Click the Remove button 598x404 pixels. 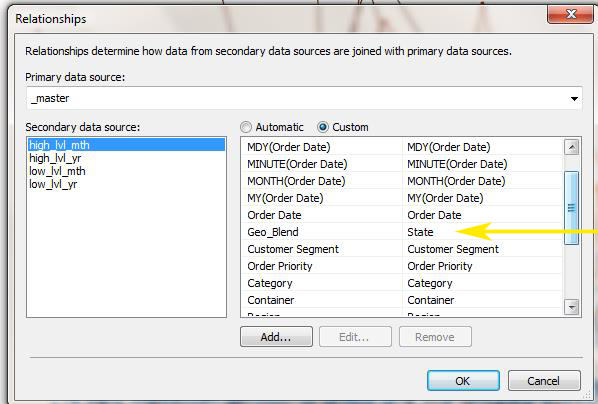pyautogui.click(x=435, y=337)
